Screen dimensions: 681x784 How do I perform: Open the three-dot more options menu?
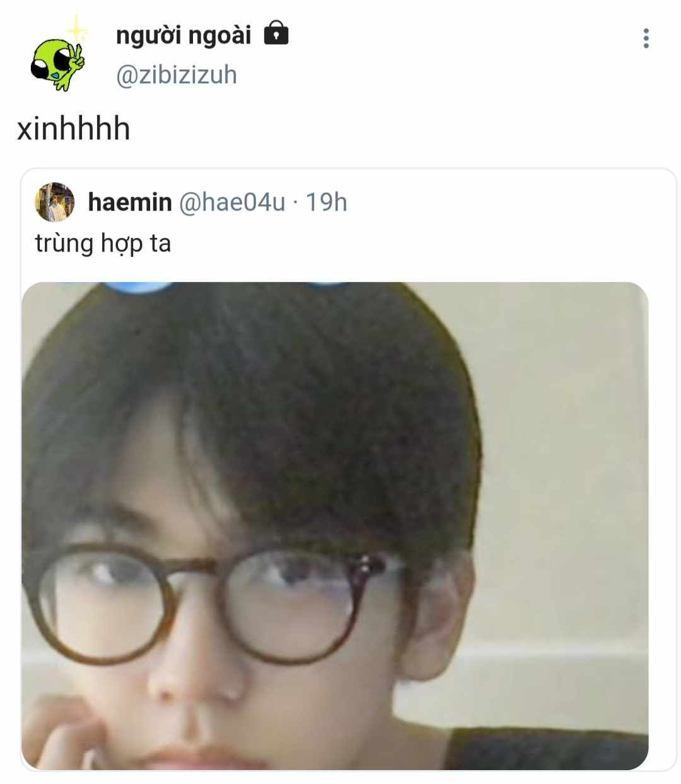coord(646,38)
